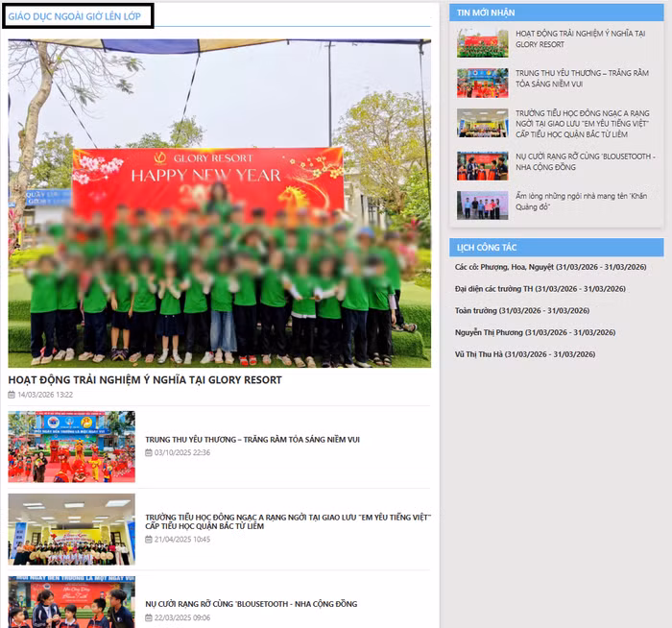This screenshot has height=628, width=672.
Task: Open main list article 'NỤ CƯỜI RẠNG RỠ CÙNG BLOUSETOOTH'
Action: point(252,604)
